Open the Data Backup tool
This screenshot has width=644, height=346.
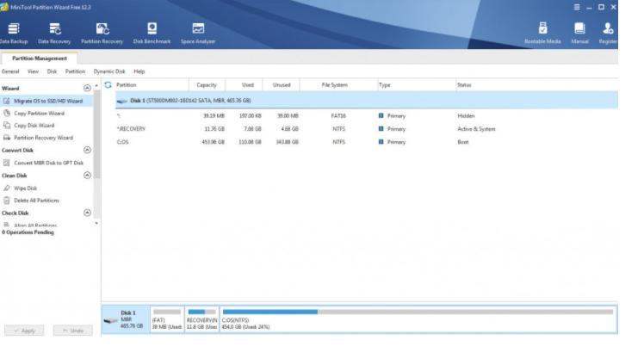(x=14, y=34)
